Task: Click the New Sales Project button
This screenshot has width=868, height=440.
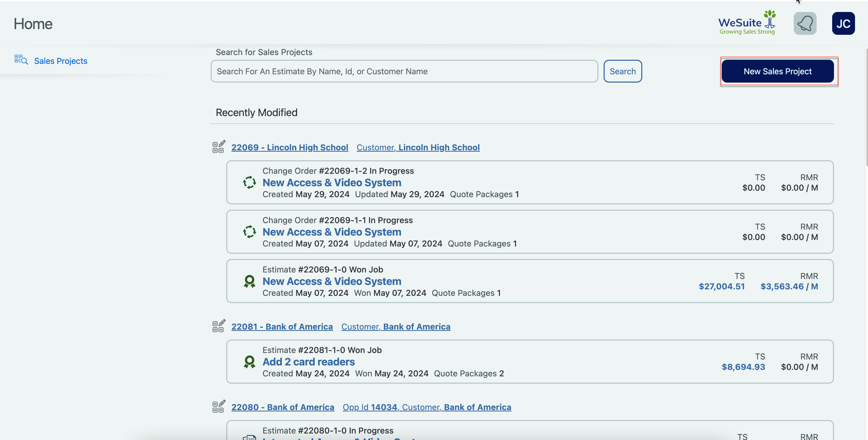Action: [x=778, y=71]
